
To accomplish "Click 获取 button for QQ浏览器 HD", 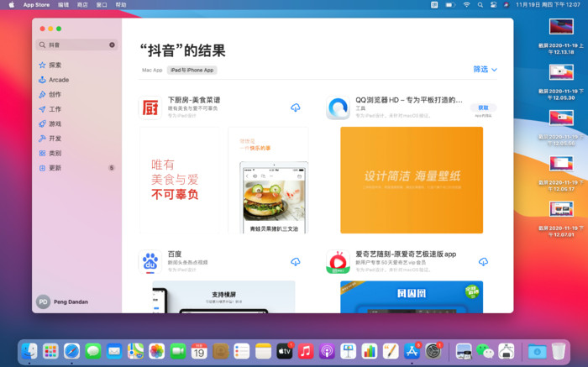I will tap(483, 107).
